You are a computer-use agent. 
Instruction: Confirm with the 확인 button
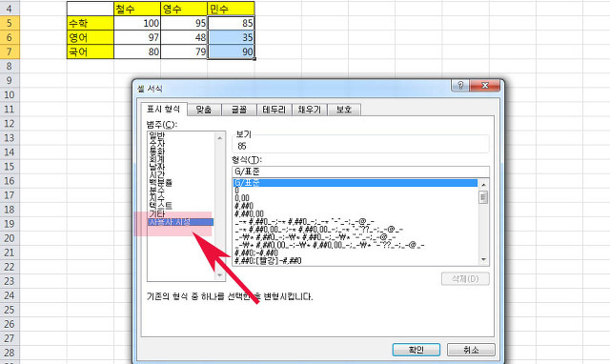click(417, 350)
